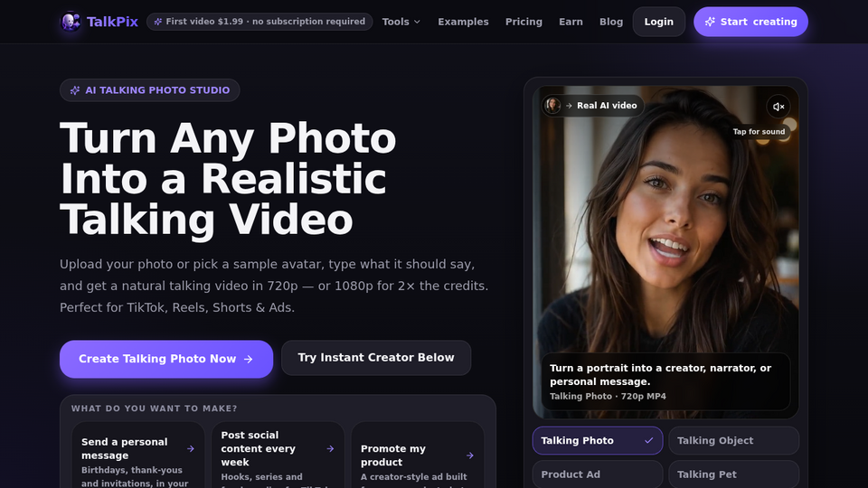Click the checkmark on Talking Photo tab
Screen dimensions: 868x488
(649, 440)
